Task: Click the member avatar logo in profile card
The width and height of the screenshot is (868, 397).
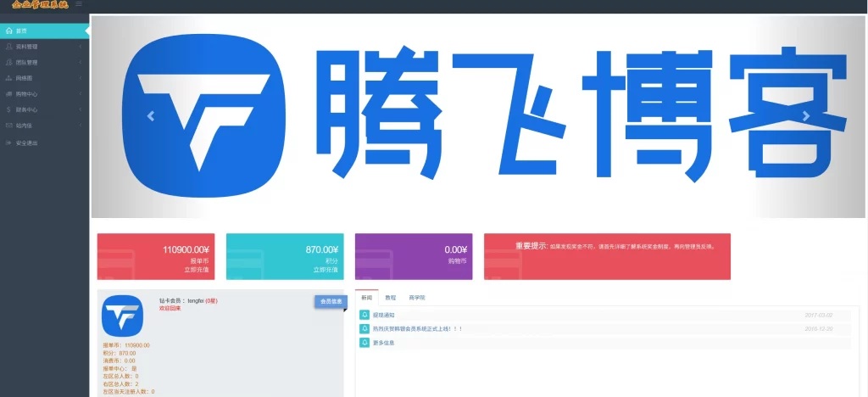Action: [x=122, y=316]
